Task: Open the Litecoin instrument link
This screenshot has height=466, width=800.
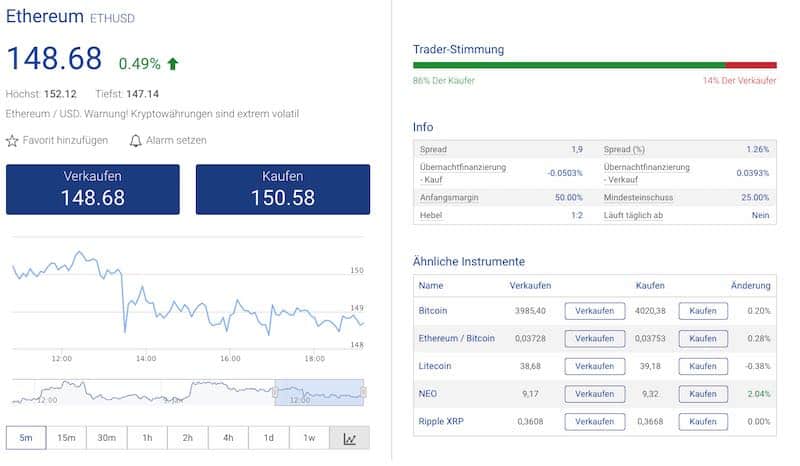Action: (x=435, y=366)
